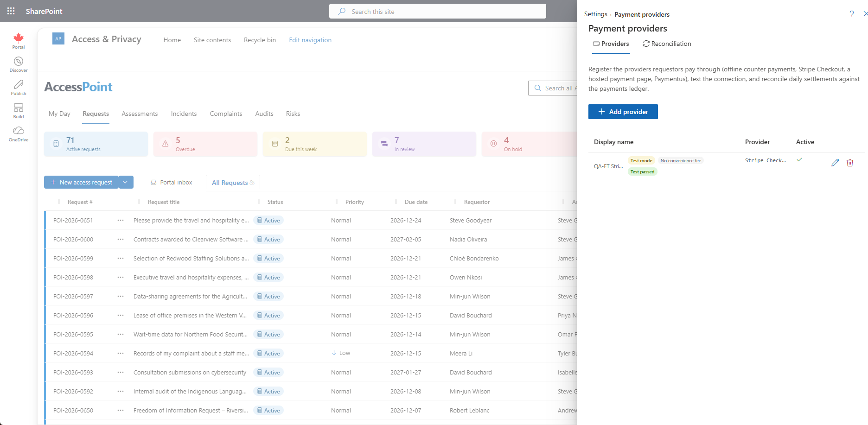Open row menu for FOI-2026-0592
The image size is (868, 425).
(x=121, y=391)
